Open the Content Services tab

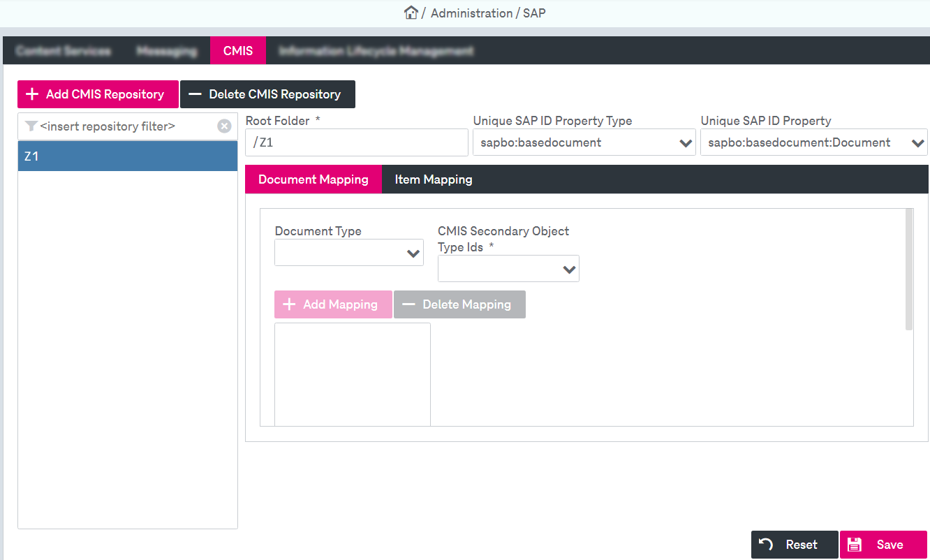(x=64, y=50)
